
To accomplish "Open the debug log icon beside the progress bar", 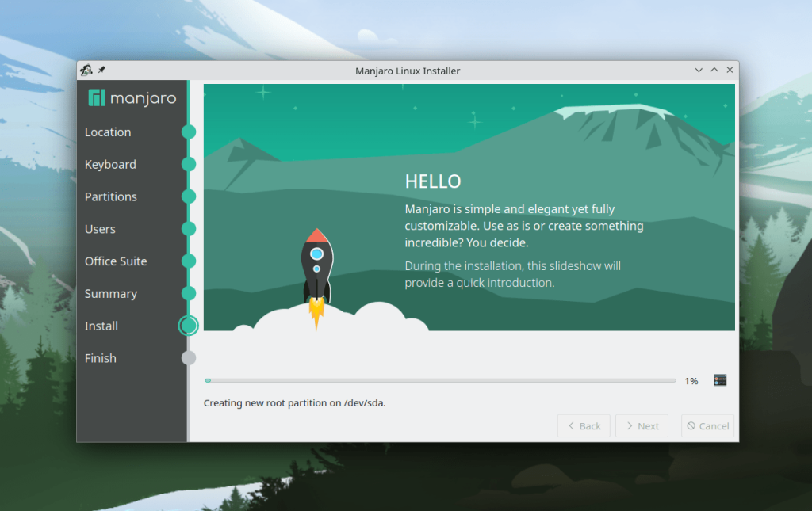I will tap(720, 380).
